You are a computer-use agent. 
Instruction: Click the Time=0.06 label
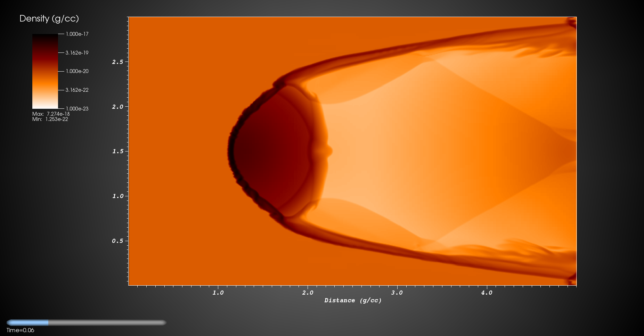click(20, 330)
